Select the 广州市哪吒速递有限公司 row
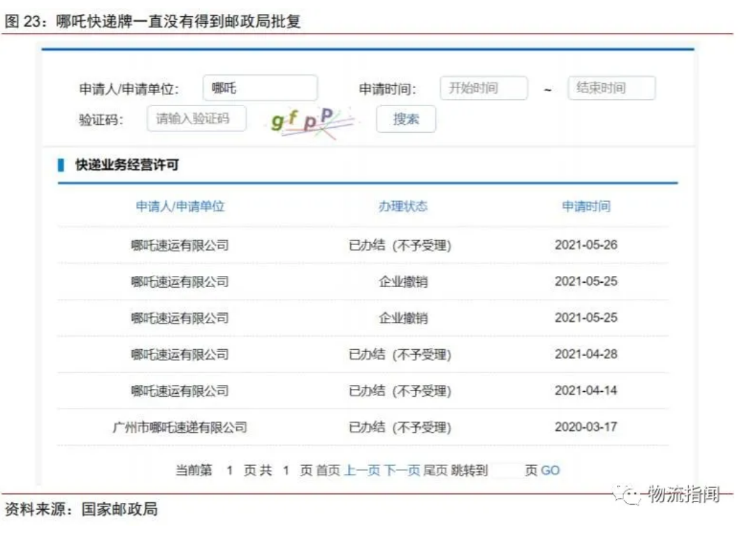Screen dimensions: 756x535 click(x=363, y=427)
